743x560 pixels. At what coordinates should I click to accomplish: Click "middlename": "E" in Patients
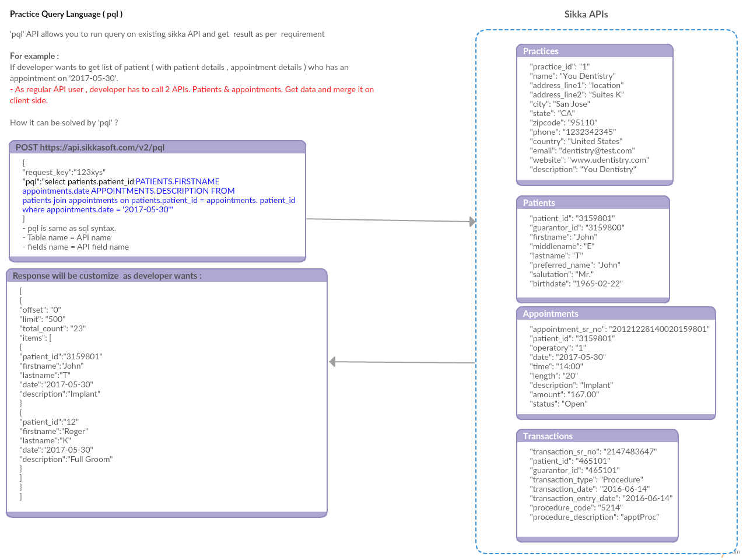coord(562,246)
